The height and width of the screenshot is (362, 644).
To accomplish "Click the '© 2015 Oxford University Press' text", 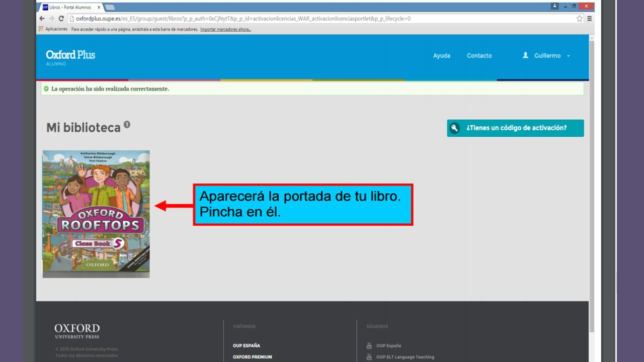I will coord(87,349).
